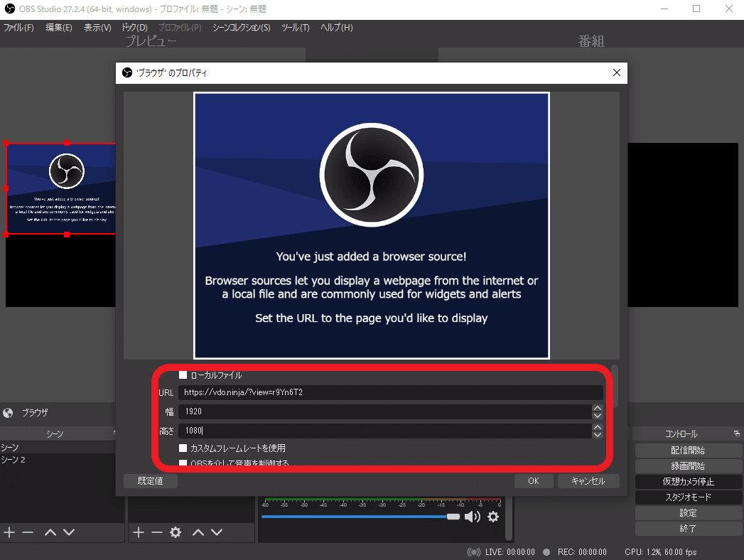Open the audio mixer gear settings
This screenshot has height=560, width=744.
pyautogui.click(x=493, y=517)
